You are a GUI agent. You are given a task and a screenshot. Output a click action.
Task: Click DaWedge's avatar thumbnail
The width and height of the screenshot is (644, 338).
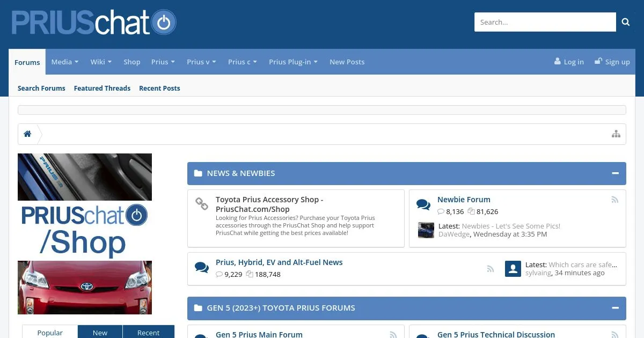click(x=426, y=230)
